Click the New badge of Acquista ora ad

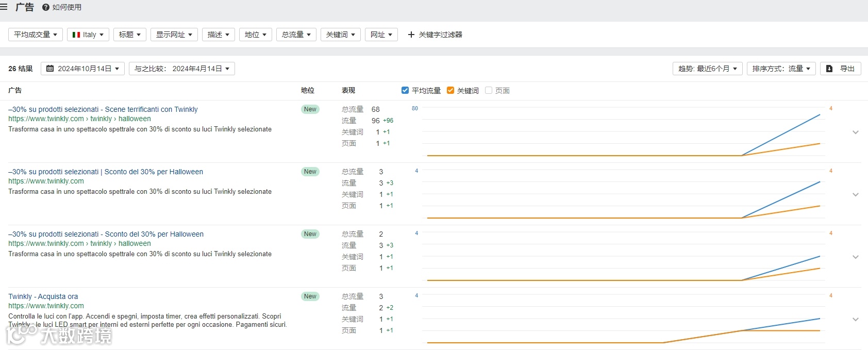tap(310, 296)
